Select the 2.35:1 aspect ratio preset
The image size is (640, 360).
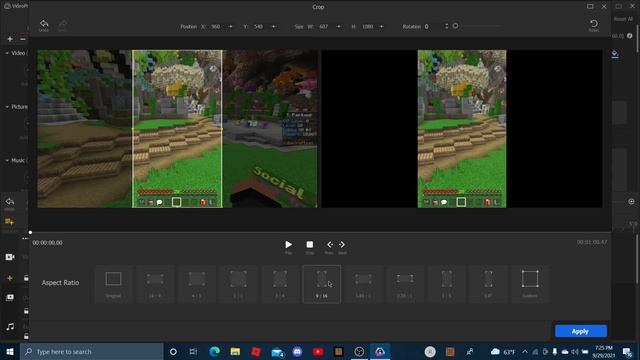[405, 284]
